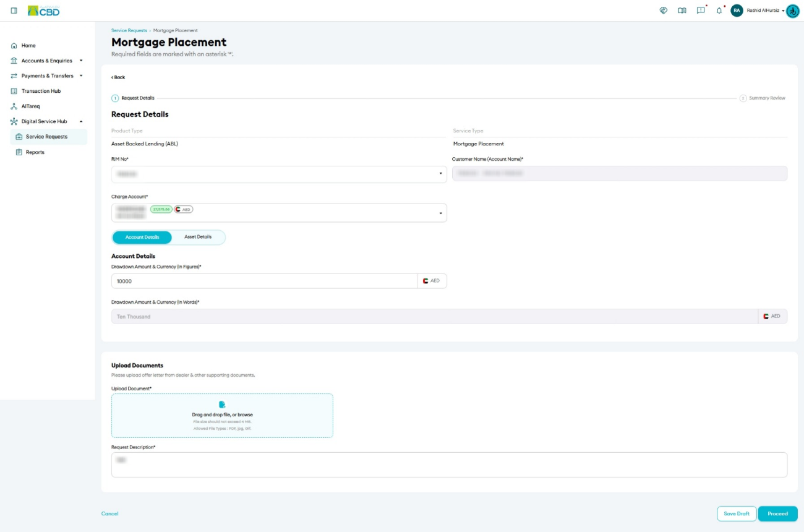
Task: Click the browse text in the upload zone
Action: pyautogui.click(x=246, y=414)
